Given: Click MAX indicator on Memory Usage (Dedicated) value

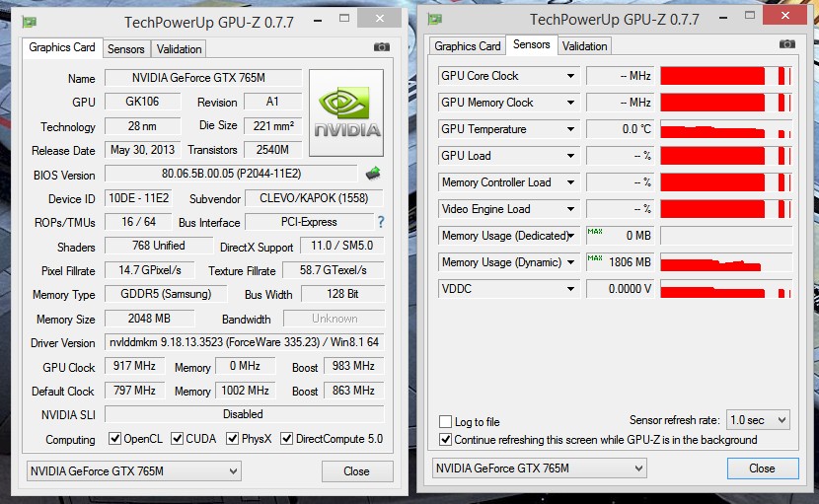Looking at the screenshot, I should coord(595,231).
